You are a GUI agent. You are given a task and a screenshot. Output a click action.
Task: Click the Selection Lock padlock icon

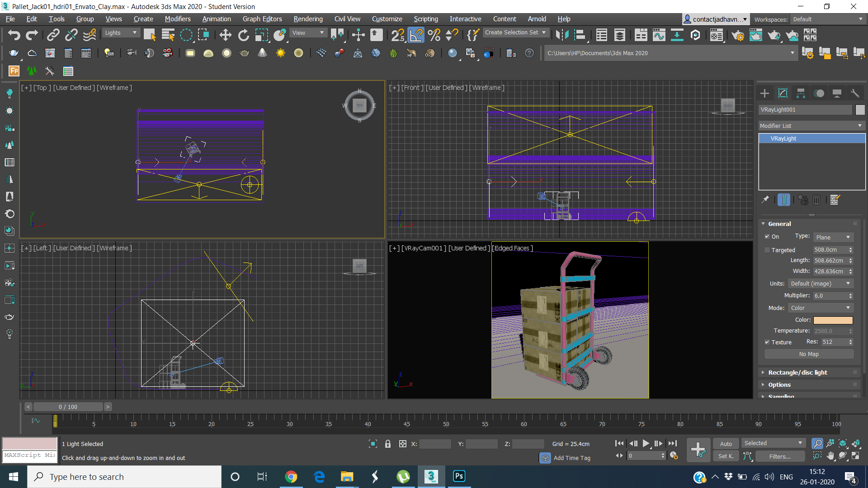pos(387,444)
